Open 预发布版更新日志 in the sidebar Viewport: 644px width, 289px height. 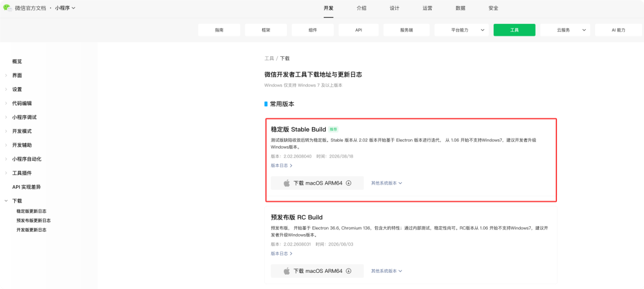[33, 220]
